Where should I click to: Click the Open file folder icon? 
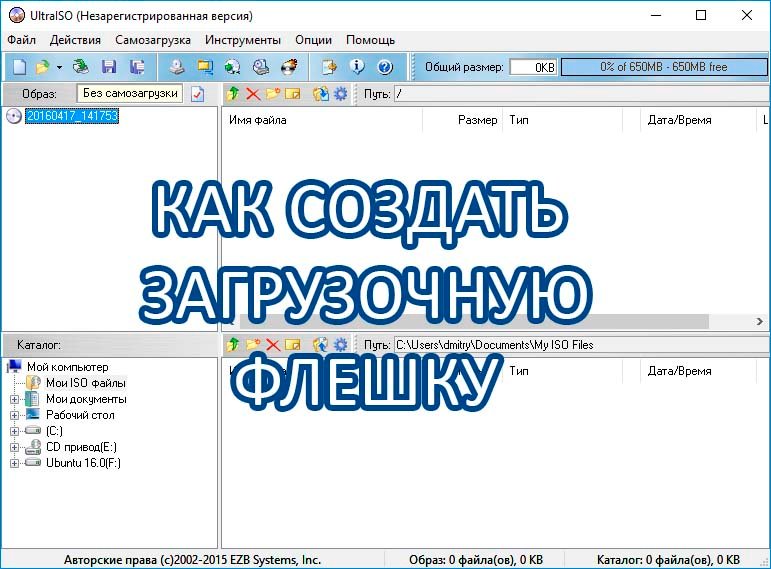pyautogui.click(x=43, y=67)
